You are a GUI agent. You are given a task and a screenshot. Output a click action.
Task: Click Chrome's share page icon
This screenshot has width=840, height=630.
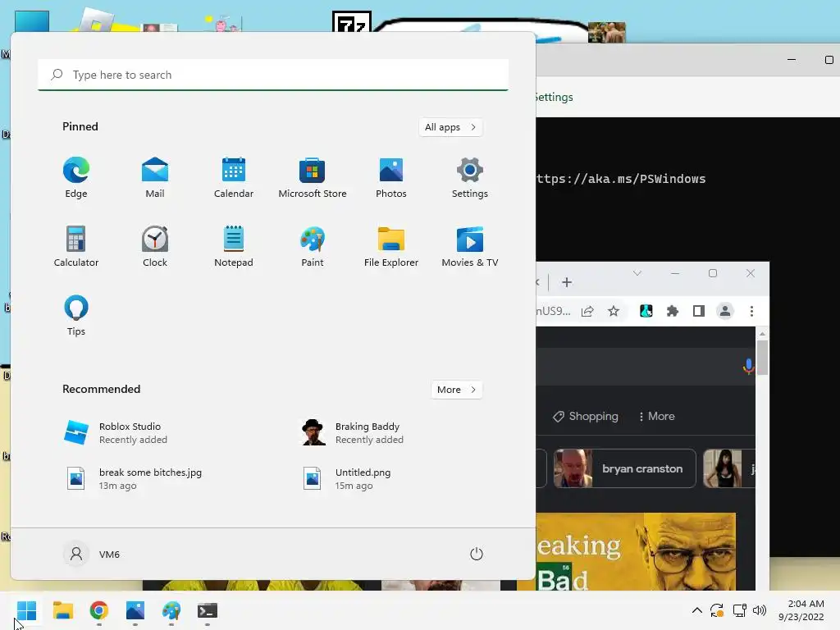tap(587, 311)
